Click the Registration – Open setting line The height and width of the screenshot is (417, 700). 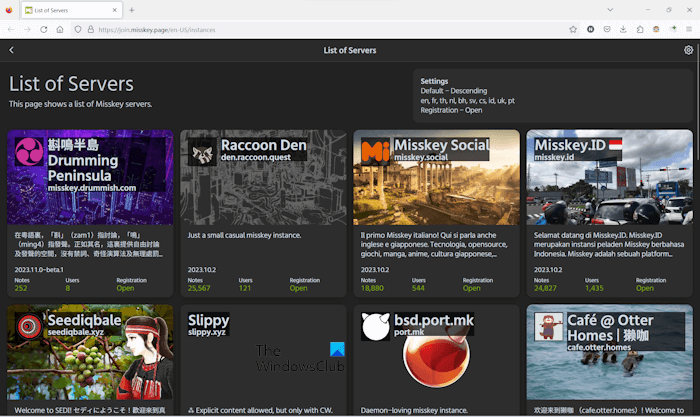coord(451,110)
